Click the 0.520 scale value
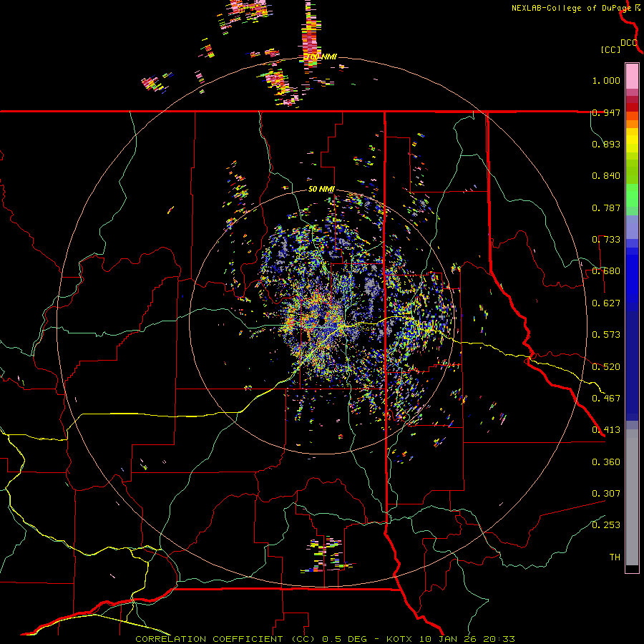Viewport: 644px width, 644px height. (x=606, y=367)
